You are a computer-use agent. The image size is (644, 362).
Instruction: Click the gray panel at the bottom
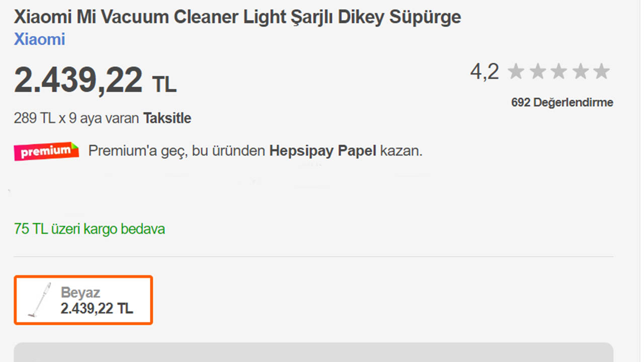coord(313,352)
